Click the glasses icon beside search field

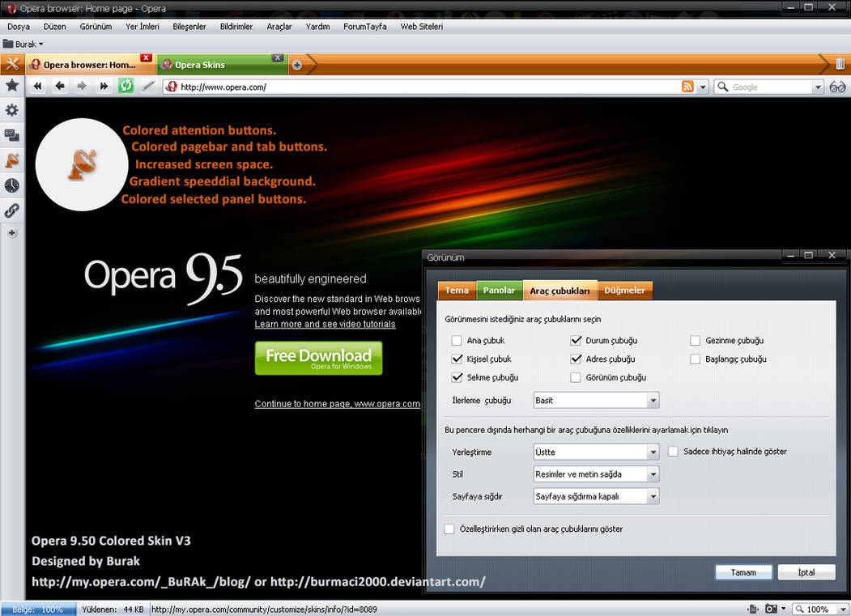coord(837,87)
